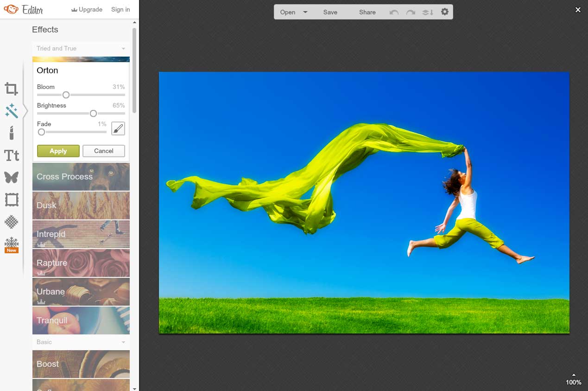Open the Textures crosshatch icon
Screen dimensions: 588x391
click(x=12, y=222)
